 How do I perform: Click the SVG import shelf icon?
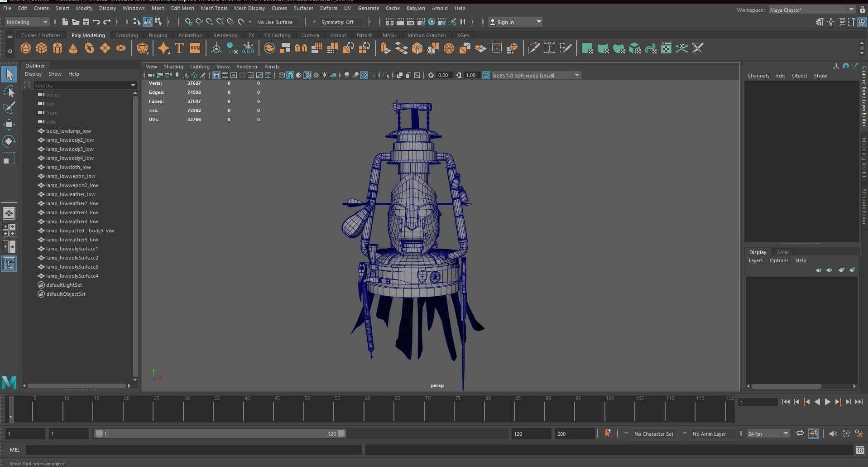(x=195, y=48)
